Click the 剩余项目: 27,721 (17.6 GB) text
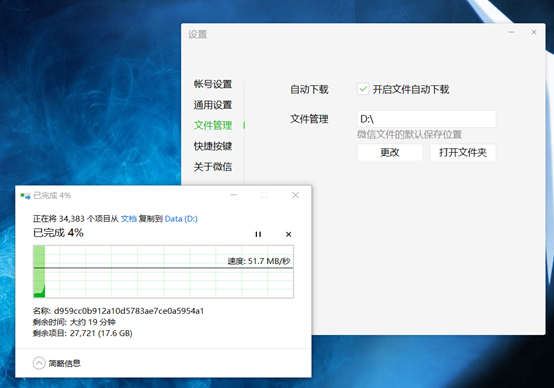 pyautogui.click(x=83, y=333)
